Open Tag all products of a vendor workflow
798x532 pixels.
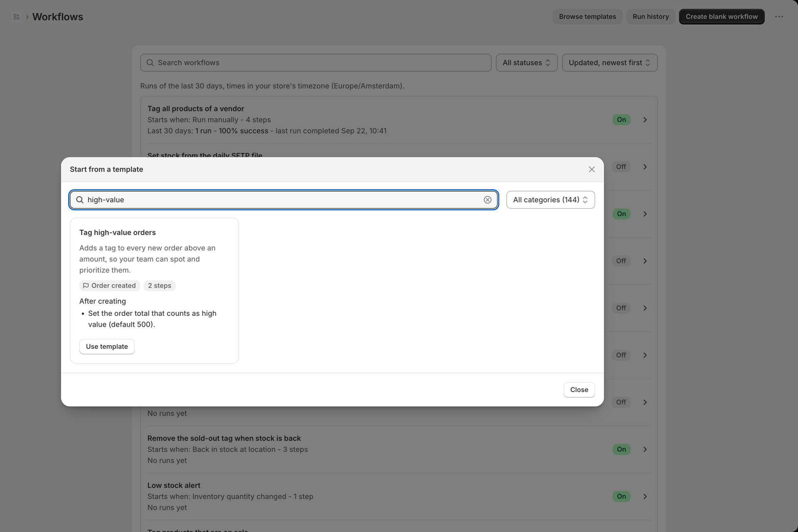pos(196,108)
